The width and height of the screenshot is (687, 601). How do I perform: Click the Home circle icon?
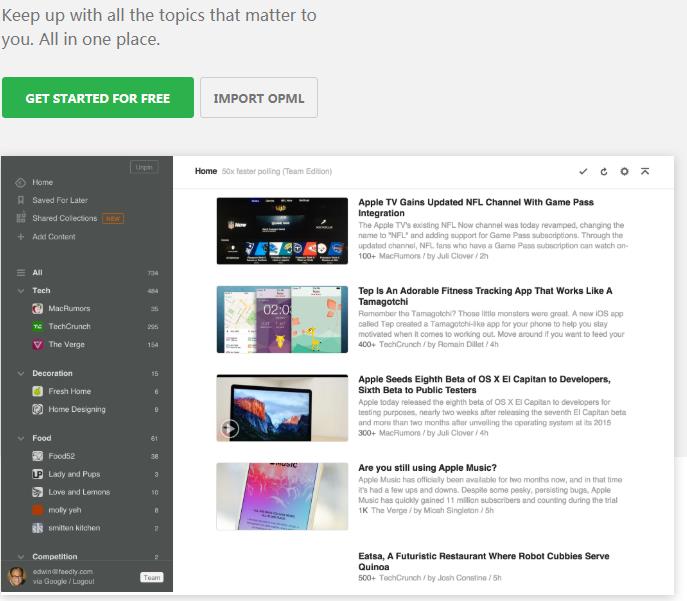21,183
